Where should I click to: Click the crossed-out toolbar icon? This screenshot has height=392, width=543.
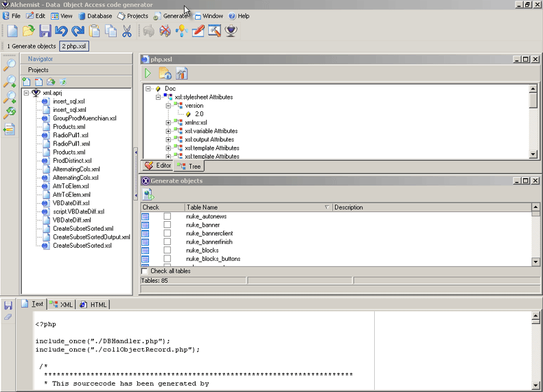165,31
